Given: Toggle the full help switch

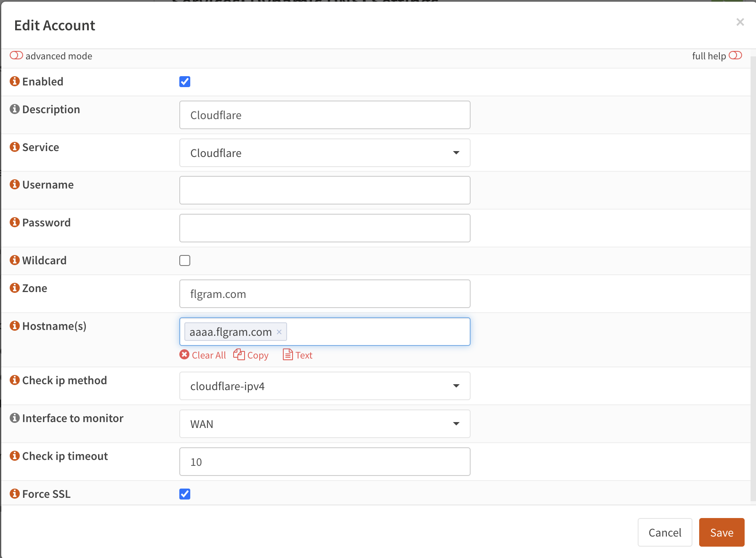Looking at the screenshot, I should 735,56.
